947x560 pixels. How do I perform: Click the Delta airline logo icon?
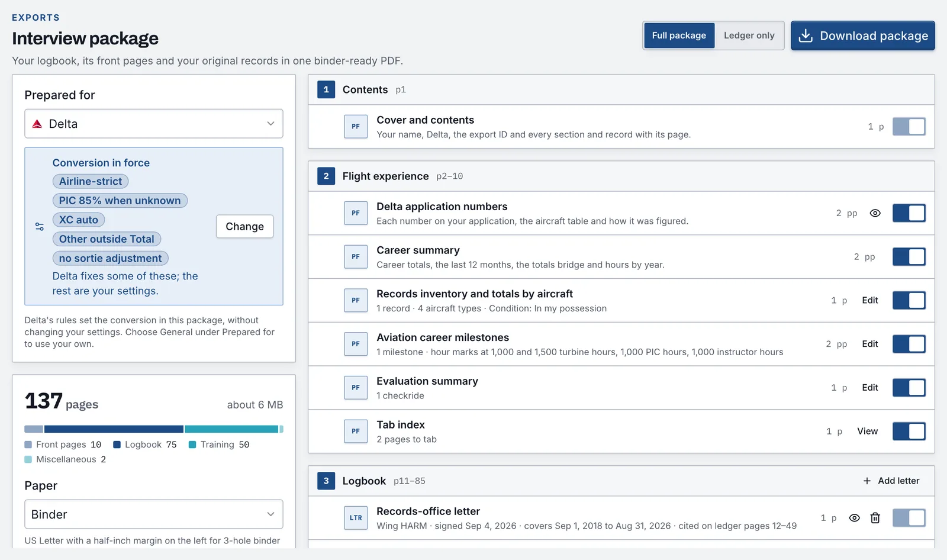coord(37,124)
